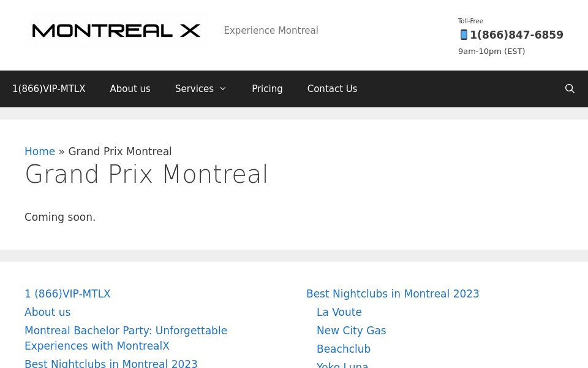Open the footer 1 (866)VIP-MTLX link

tap(67, 294)
